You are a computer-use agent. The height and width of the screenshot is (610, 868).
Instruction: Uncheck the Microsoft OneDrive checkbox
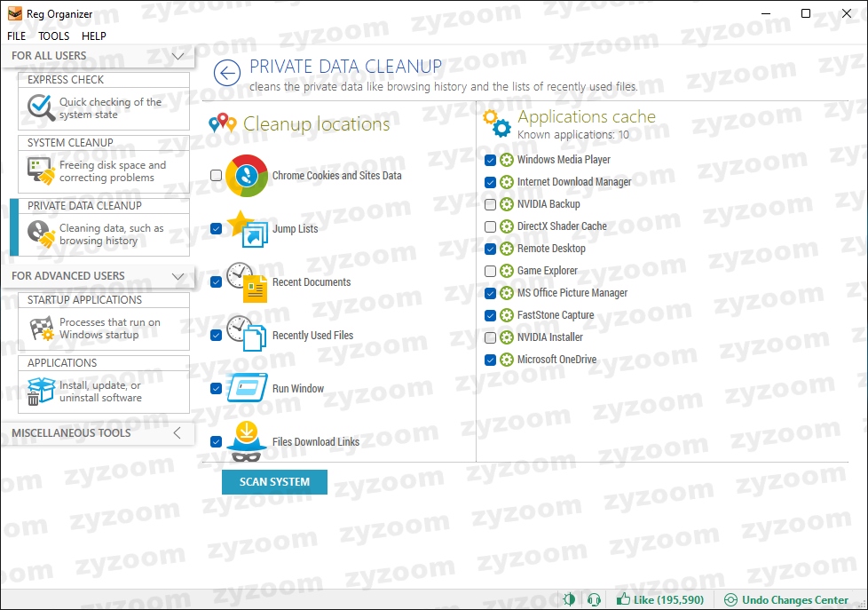[x=490, y=360]
